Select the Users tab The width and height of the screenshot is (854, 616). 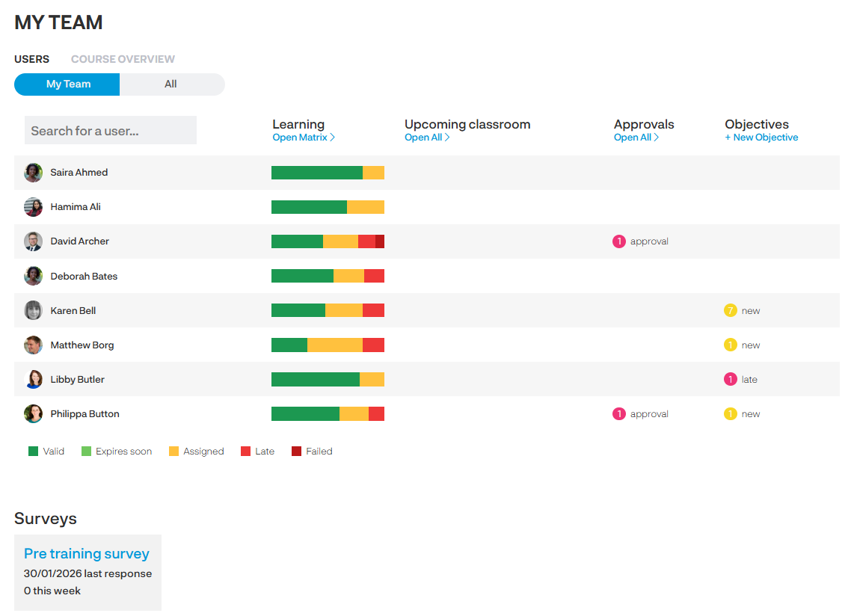click(31, 59)
